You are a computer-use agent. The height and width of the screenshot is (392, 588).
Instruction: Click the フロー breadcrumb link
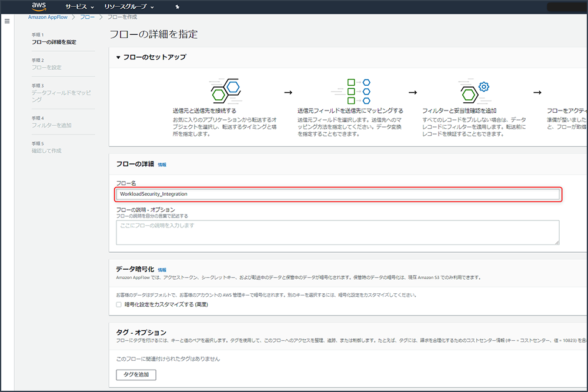pyautogui.click(x=87, y=17)
